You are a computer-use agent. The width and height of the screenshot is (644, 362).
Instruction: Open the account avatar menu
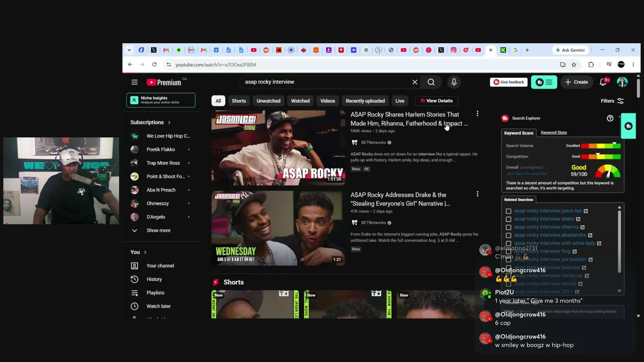(622, 82)
